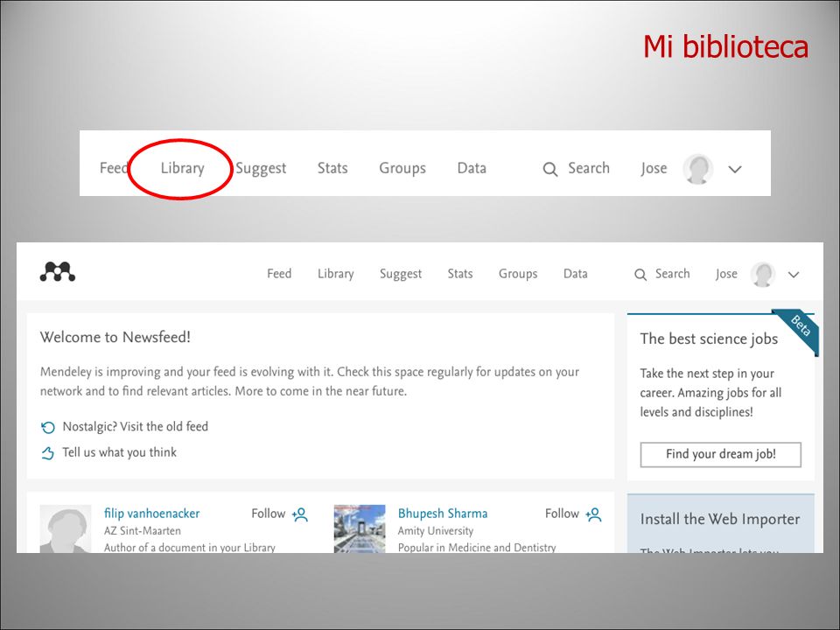The width and height of the screenshot is (840, 630).
Task: Click Search text in the enlarged top bar
Action: 589,168
